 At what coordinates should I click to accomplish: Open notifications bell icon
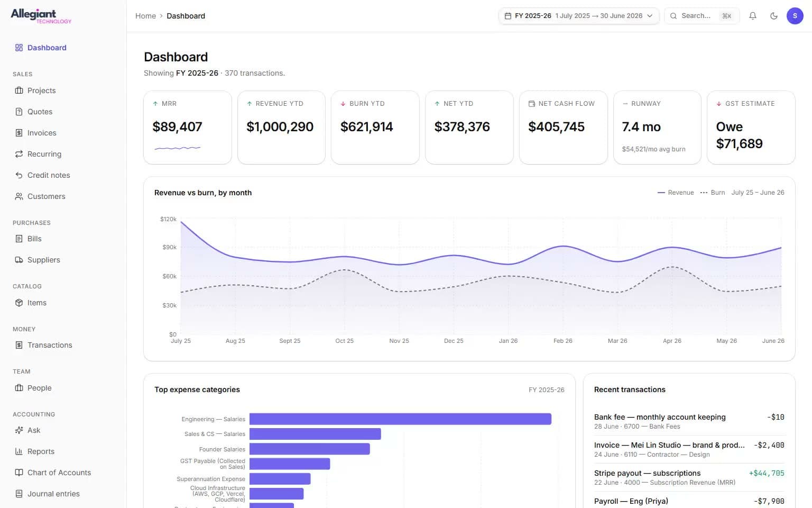coord(753,16)
